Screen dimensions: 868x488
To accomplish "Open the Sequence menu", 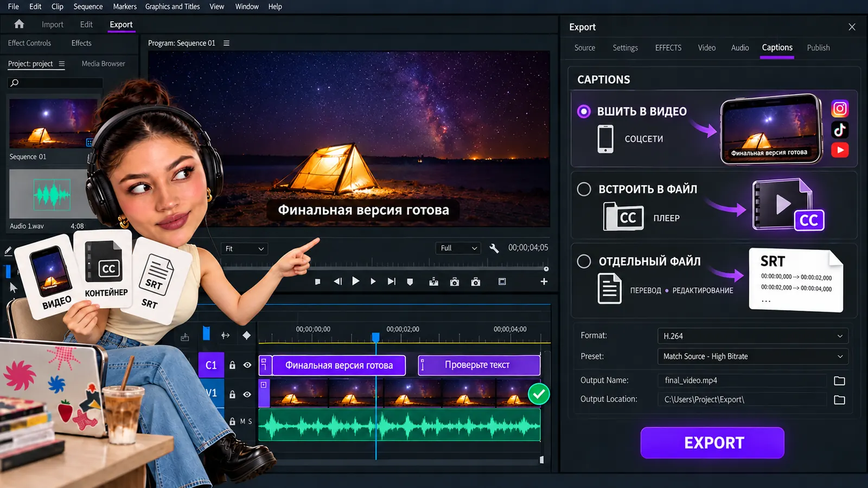I will tap(88, 7).
